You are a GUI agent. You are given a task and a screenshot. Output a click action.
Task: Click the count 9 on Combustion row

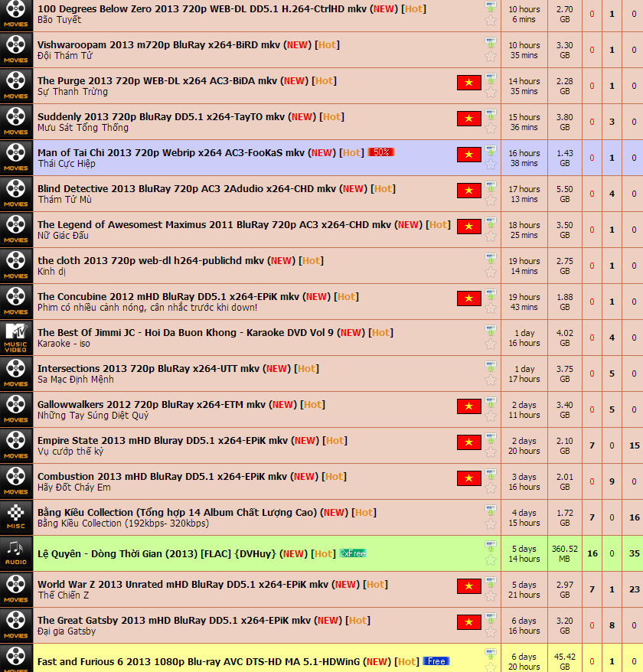pyautogui.click(x=612, y=481)
